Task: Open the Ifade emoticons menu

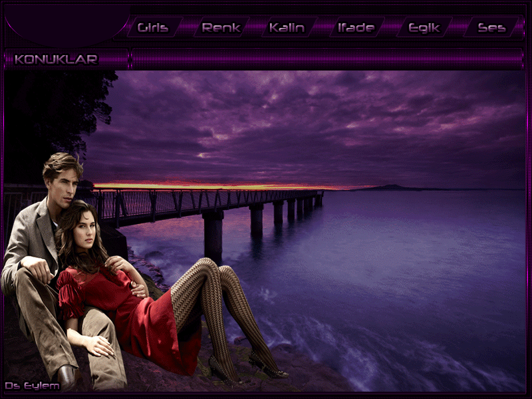Action: coord(356,28)
